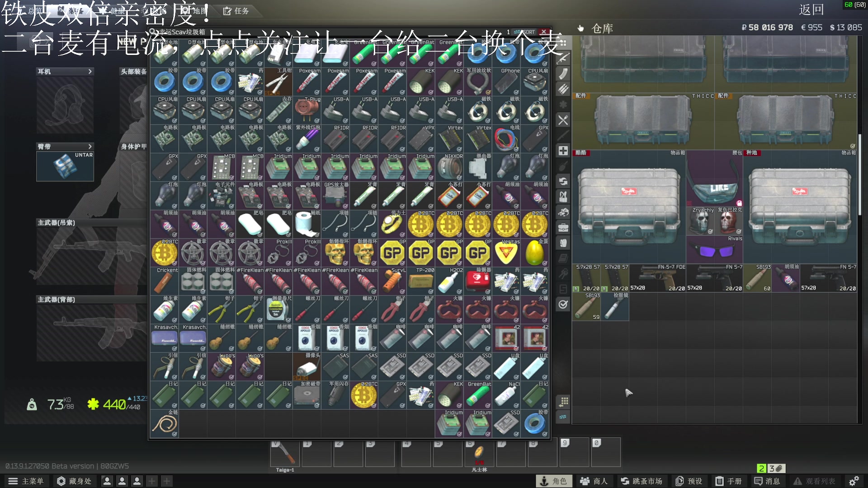This screenshot has width=868, height=488.
Task: Select the 电线 bundle of wires
Action: click(x=506, y=139)
